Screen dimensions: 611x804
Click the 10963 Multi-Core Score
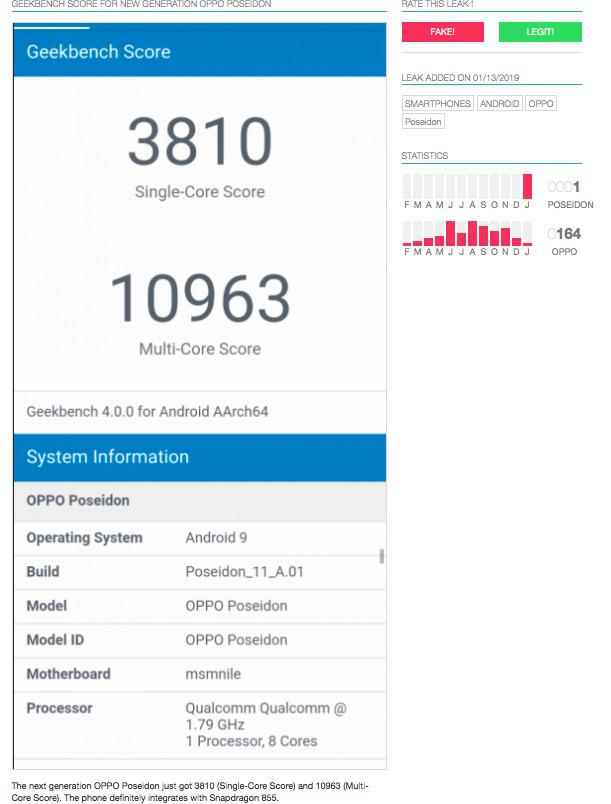coord(200,299)
